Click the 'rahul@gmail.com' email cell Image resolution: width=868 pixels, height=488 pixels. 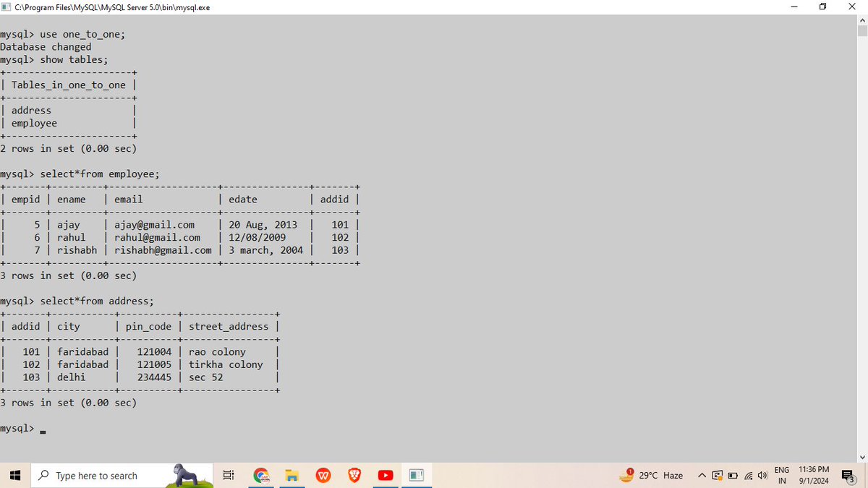click(x=157, y=237)
